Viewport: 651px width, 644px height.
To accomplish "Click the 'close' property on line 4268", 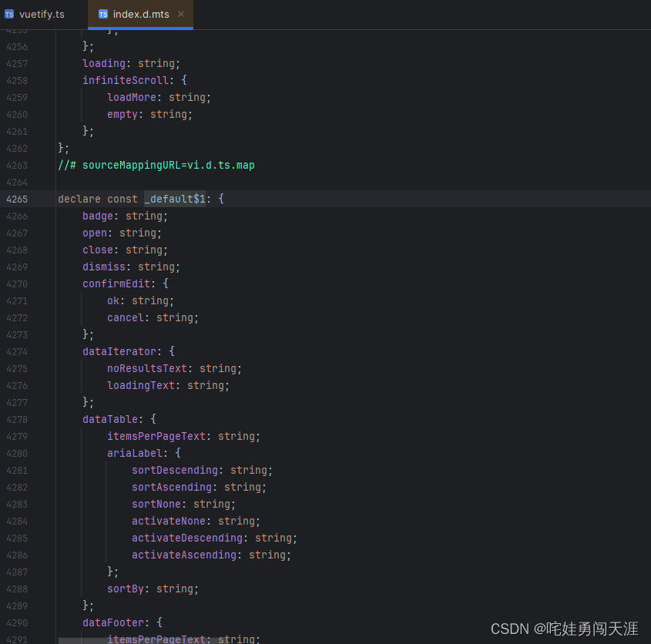I will pos(98,250).
